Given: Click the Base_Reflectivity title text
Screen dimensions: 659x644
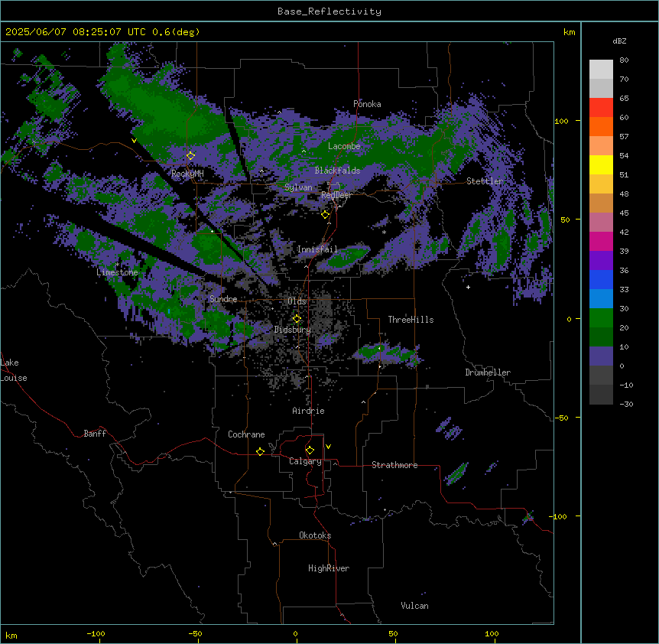Looking at the screenshot, I should tap(329, 11).
